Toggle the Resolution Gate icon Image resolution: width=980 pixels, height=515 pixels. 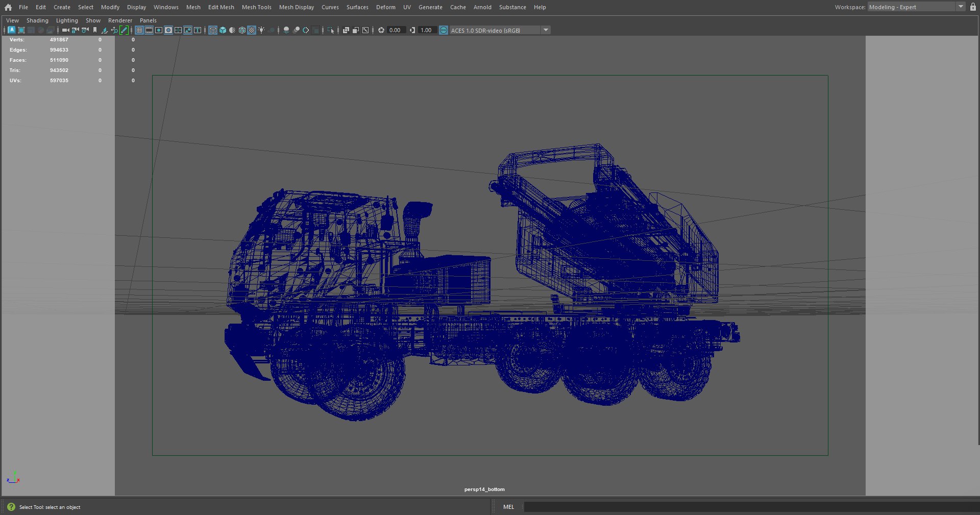point(158,30)
